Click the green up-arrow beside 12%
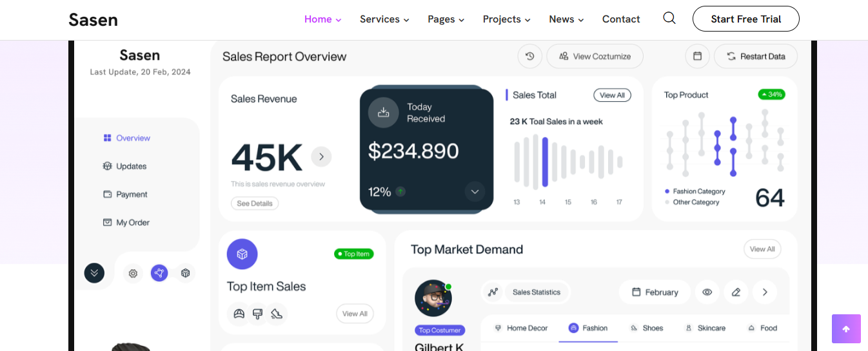The width and height of the screenshot is (868, 351). [400, 191]
